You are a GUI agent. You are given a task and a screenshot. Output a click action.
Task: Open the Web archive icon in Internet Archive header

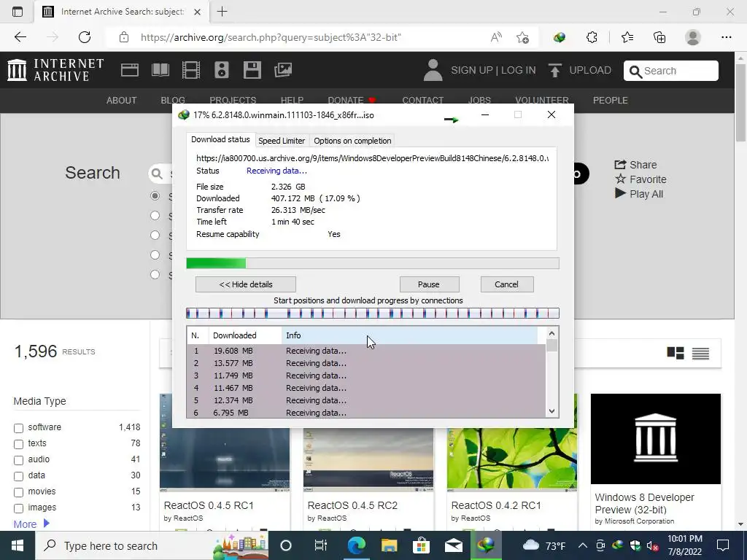point(130,70)
